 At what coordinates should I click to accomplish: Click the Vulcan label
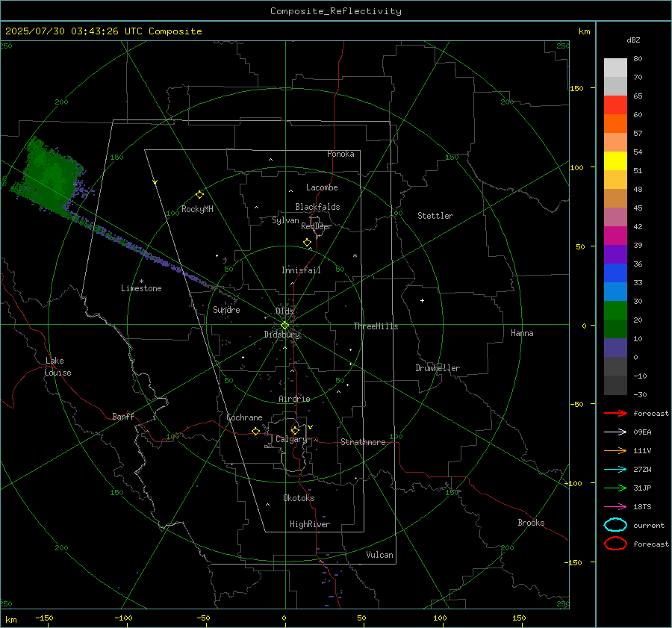(x=379, y=555)
